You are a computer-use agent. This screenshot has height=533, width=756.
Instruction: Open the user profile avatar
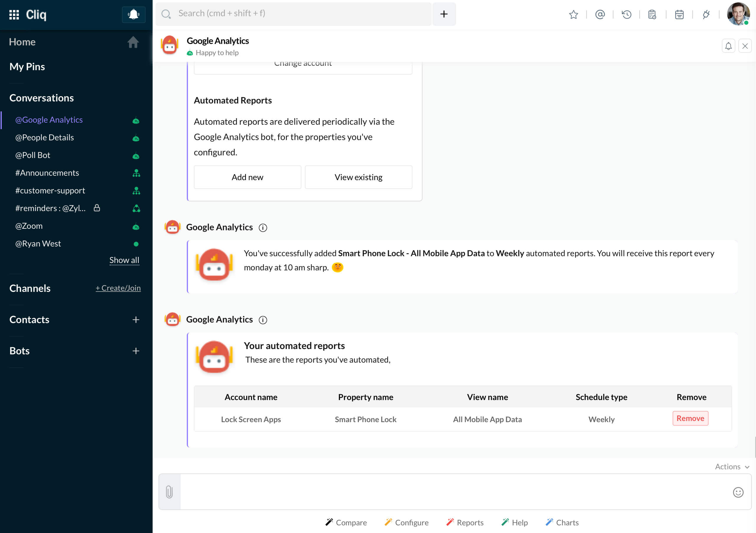pyautogui.click(x=738, y=14)
